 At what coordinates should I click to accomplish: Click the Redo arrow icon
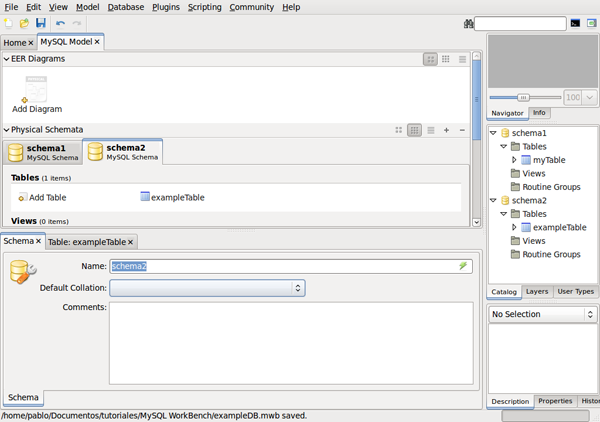pos(77,23)
